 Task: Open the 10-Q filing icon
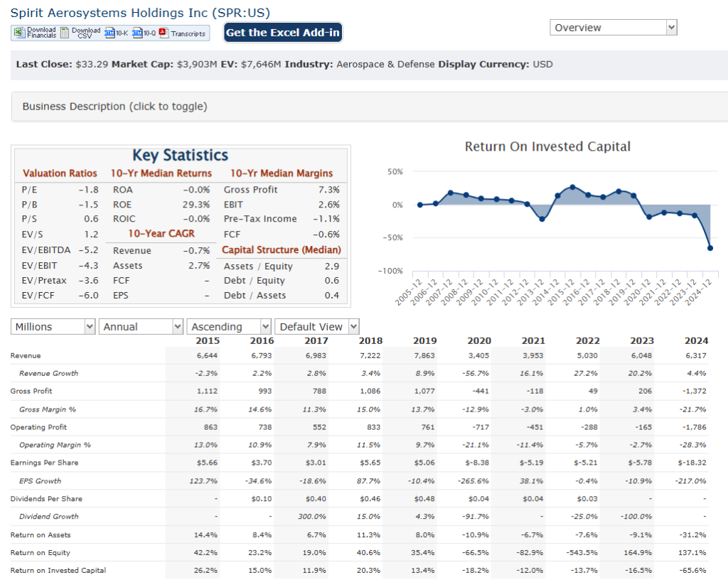tap(138, 33)
